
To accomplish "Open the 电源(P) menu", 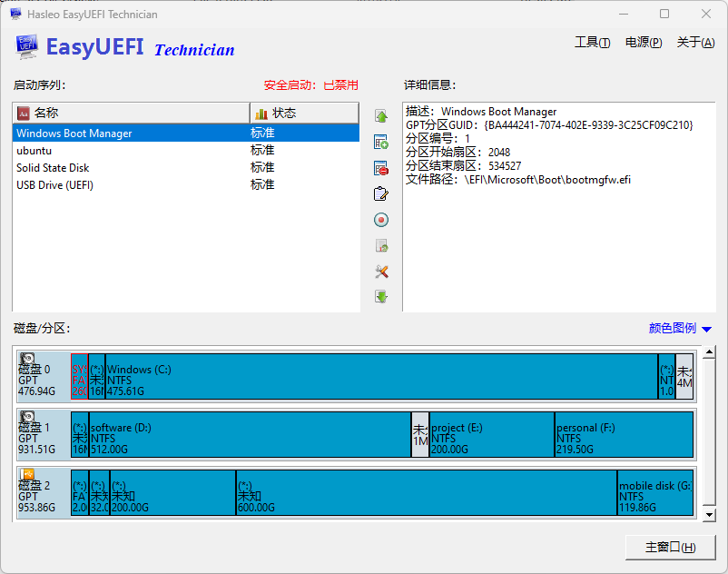I will click(x=643, y=43).
